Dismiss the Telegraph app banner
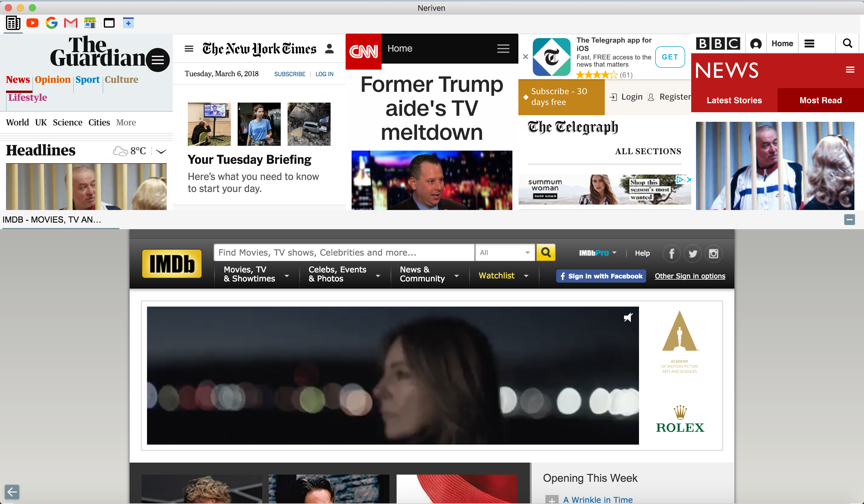 (x=525, y=57)
